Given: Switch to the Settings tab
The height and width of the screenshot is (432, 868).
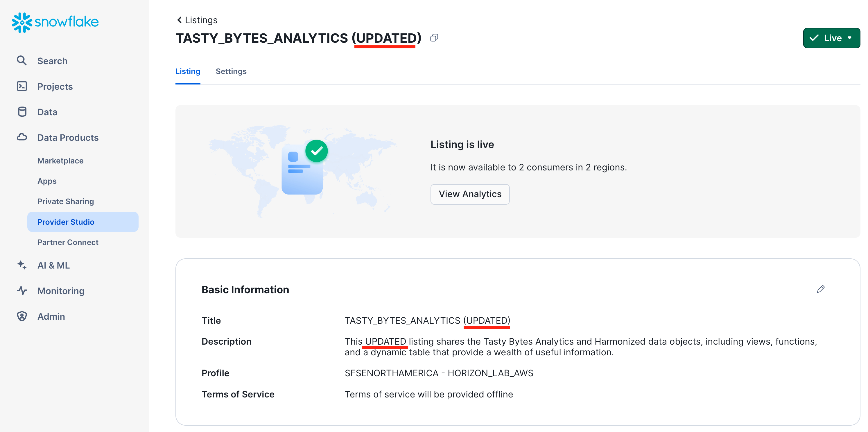Looking at the screenshot, I should [231, 71].
